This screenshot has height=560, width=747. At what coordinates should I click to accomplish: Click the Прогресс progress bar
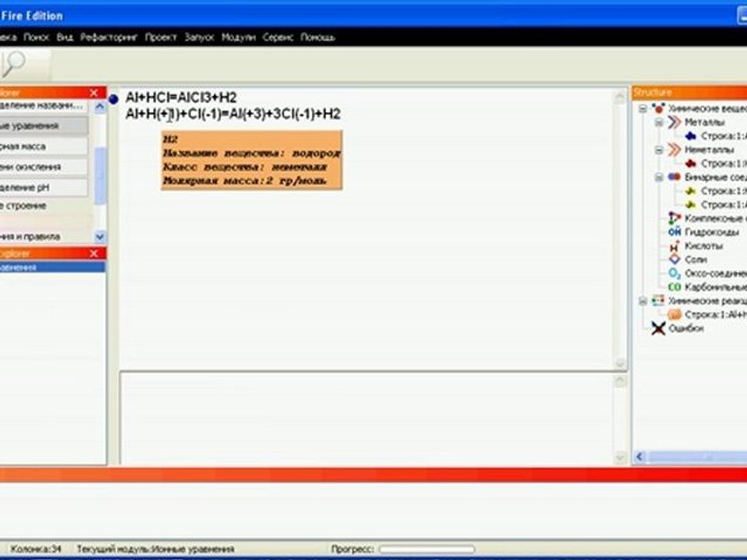point(427,549)
